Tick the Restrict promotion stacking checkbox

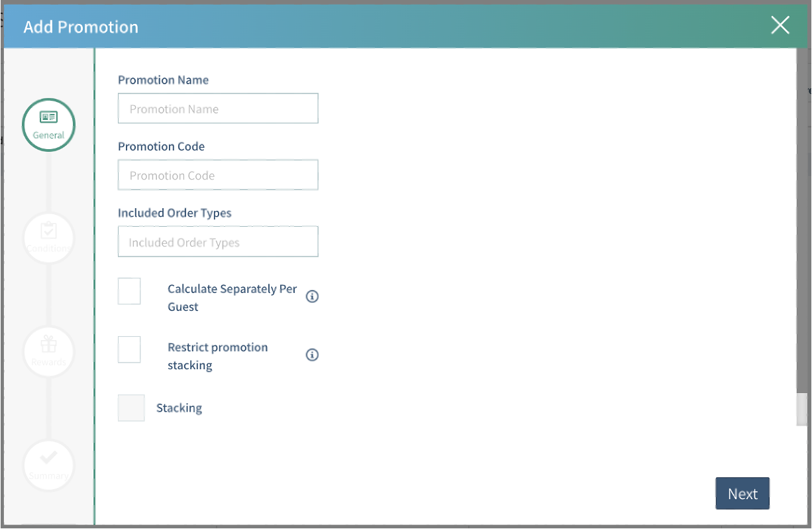(129, 349)
